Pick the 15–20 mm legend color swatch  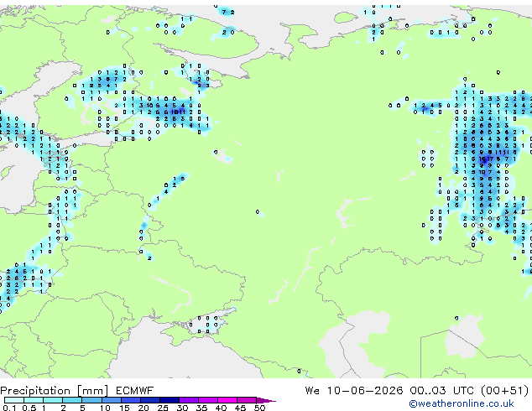(130, 400)
